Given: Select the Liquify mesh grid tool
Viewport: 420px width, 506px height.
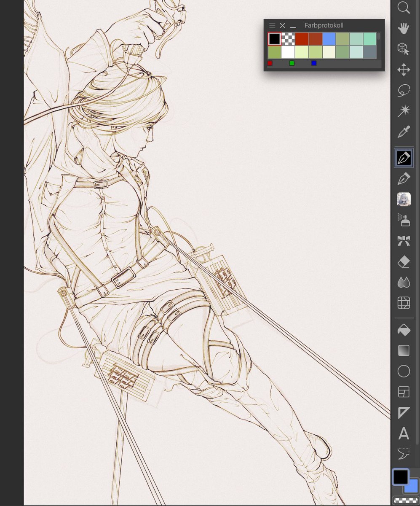Looking at the screenshot, I should pos(404,303).
